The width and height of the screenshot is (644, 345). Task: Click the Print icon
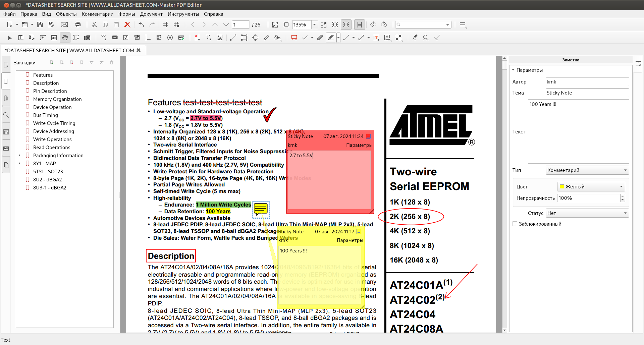click(x=78, y=24)
